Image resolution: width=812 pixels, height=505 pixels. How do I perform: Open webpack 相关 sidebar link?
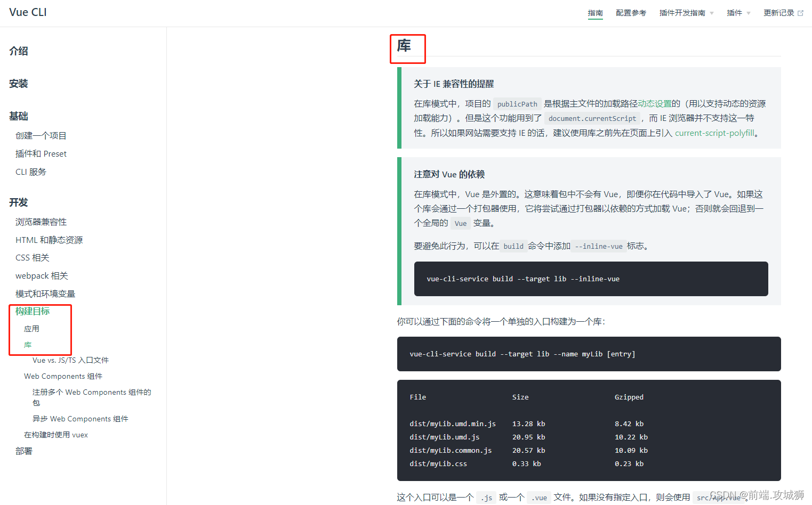tap(42, 276)
